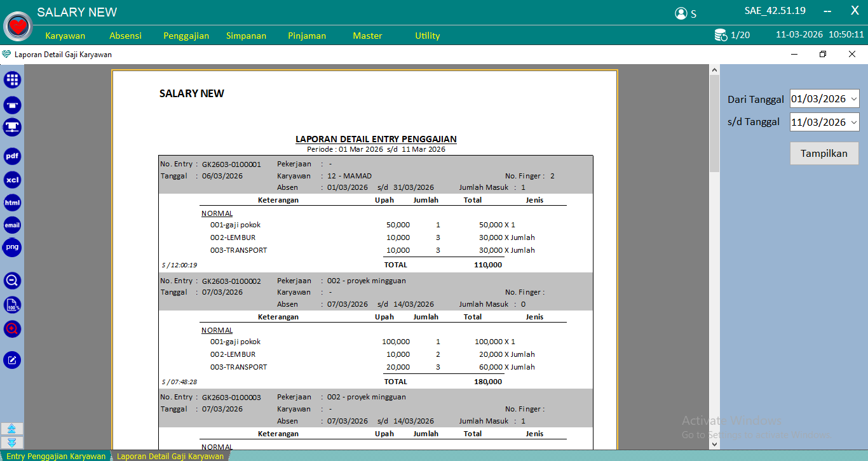Screen dimensions: 868x461
Task: Open the Simpanan menu
Action: [246, 36]
